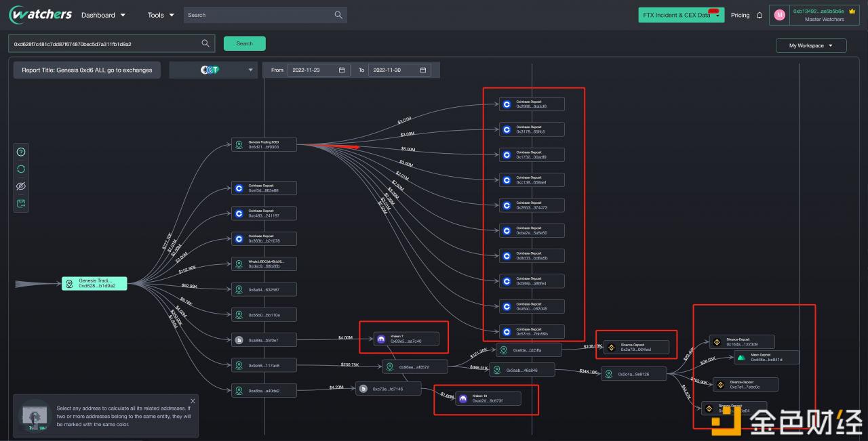Screen dimensions: 868x441
Task: Select the 0xa8ba...a40de2 address node
Action: (264, 391)
